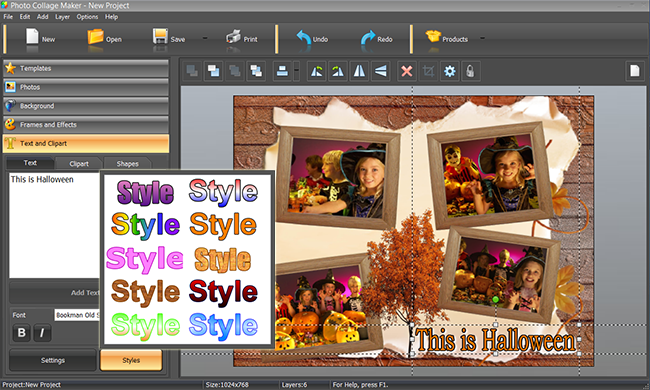Image resolution: width=650 pixels, height=390 pixels.
Task: Collapse the Text and Clipart panel
Action: 86,143
